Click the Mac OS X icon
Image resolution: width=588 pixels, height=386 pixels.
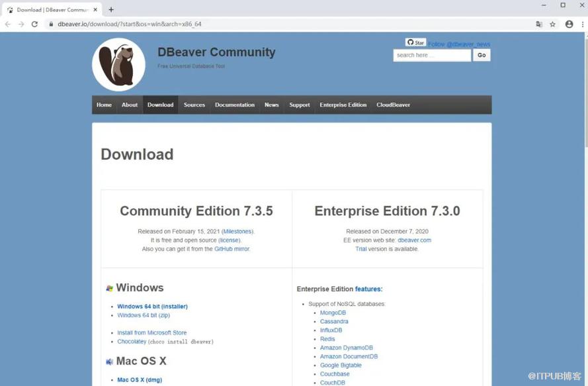coord(110,362)
